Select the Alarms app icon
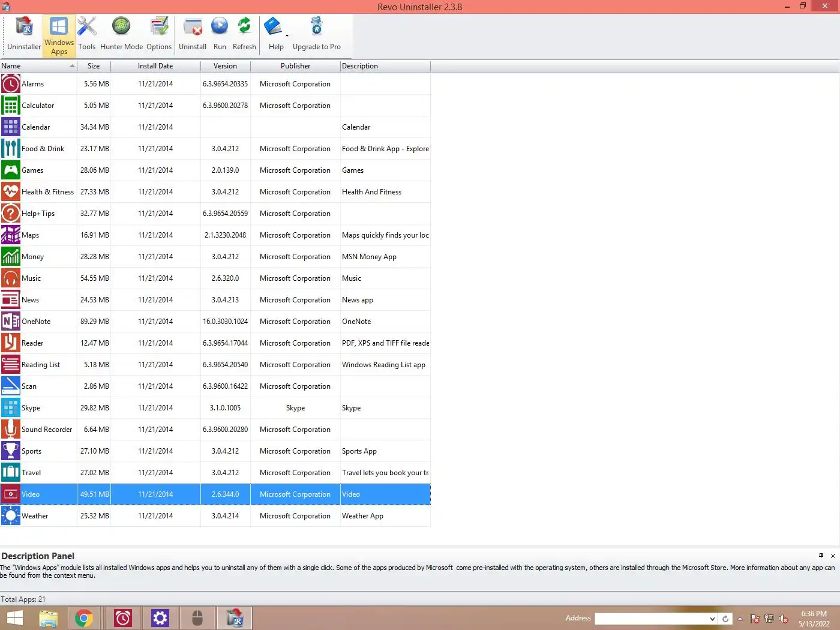840x630 pixels. 11,84
